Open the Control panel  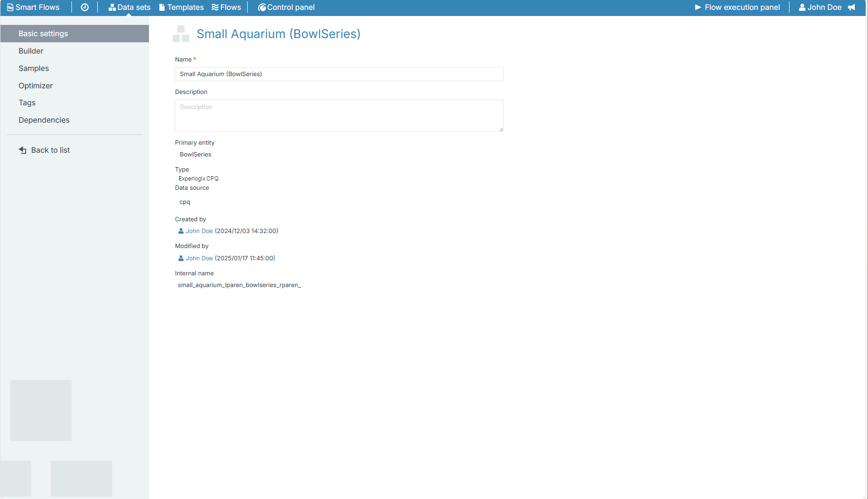(x=286, y=8)
